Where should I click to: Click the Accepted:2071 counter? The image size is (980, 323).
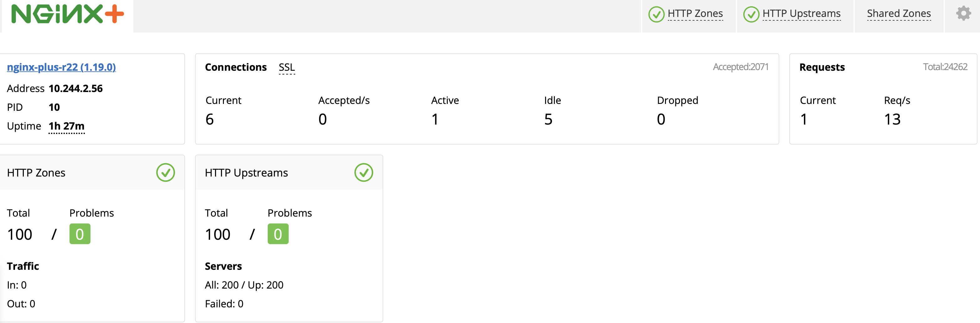pos(740,67)
